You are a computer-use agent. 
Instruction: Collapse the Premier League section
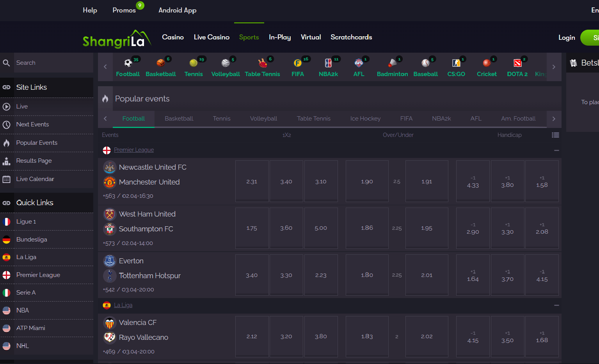556,150
